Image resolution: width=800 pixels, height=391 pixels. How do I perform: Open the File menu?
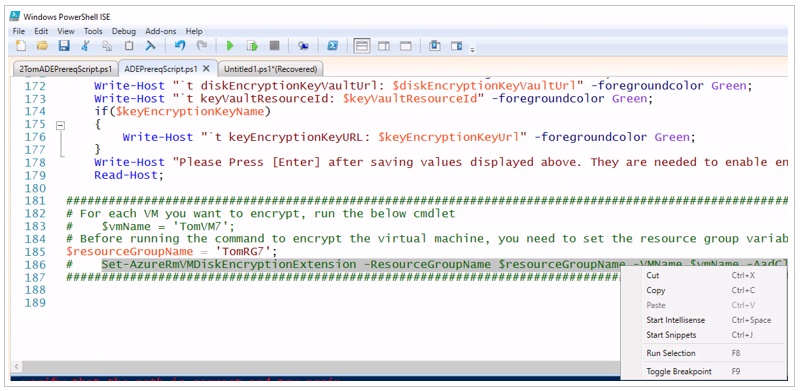[x=18, y=31]
